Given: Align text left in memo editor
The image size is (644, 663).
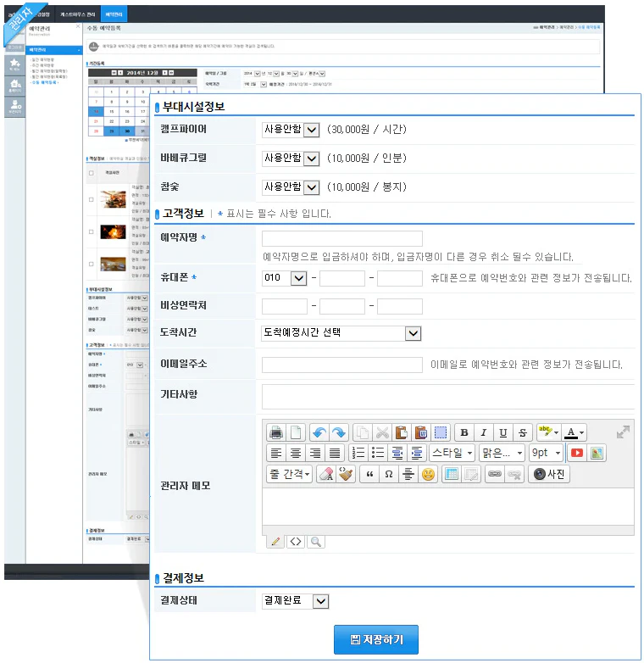Looking at the screenshot, I should 276,454.
